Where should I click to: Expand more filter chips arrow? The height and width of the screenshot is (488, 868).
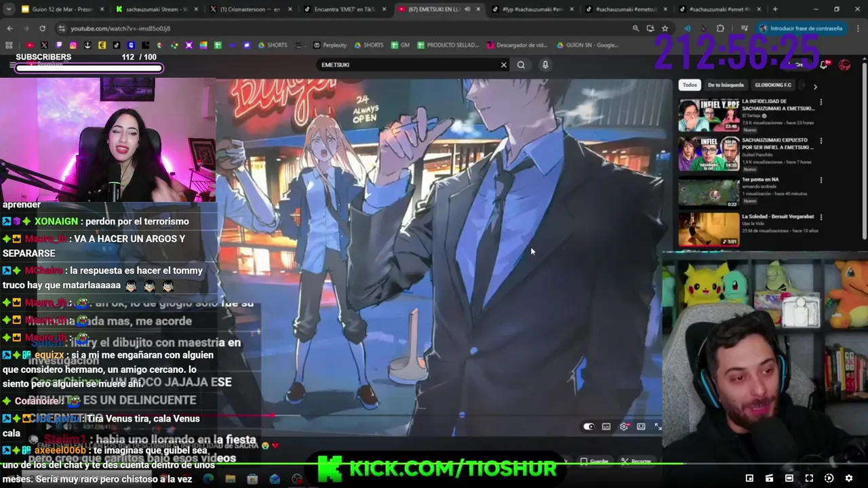tap(815, 86)
